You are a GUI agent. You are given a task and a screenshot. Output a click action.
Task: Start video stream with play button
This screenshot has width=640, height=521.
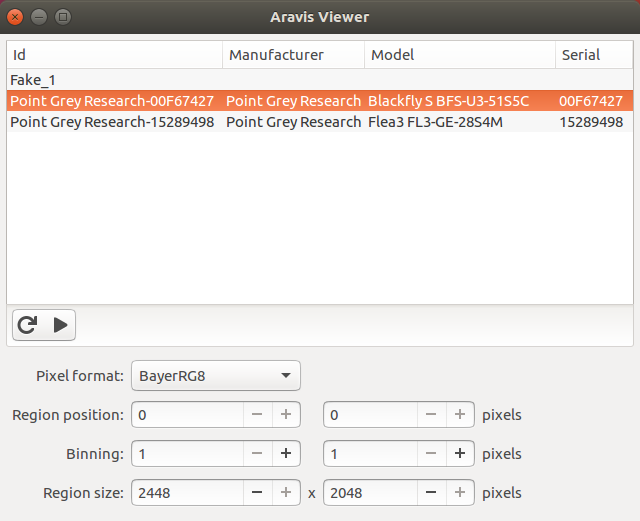pyautogui.click(x=60, y=325)
